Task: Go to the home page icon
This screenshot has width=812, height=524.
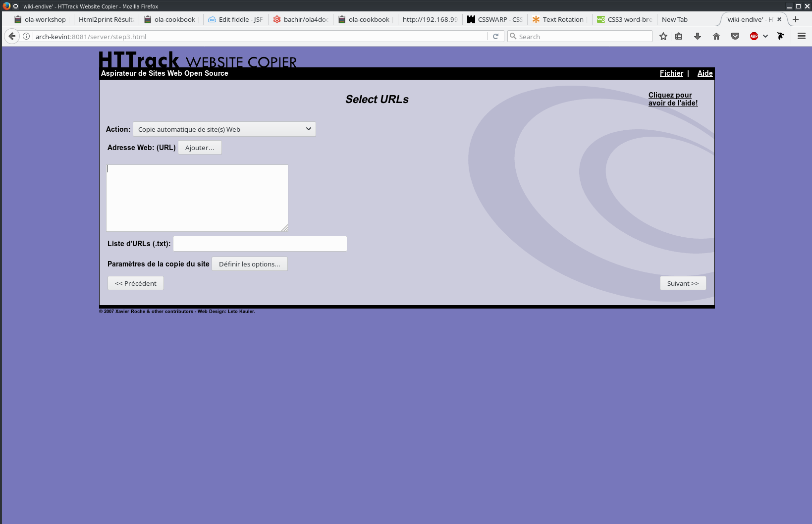Action: tap(716, 36)
